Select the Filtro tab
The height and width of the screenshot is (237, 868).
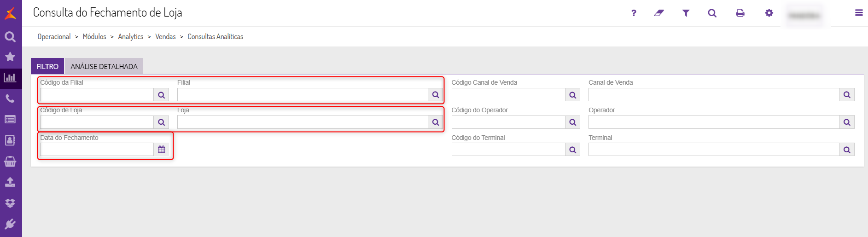click(47, 66)
